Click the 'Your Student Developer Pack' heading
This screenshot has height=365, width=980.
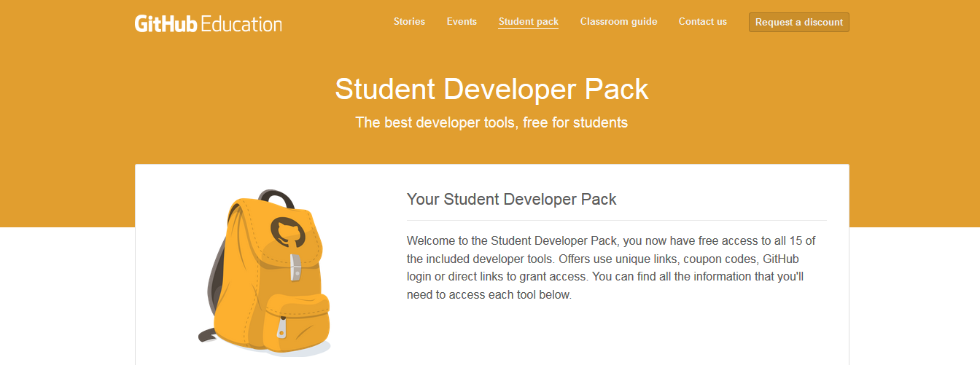[511, 199]
